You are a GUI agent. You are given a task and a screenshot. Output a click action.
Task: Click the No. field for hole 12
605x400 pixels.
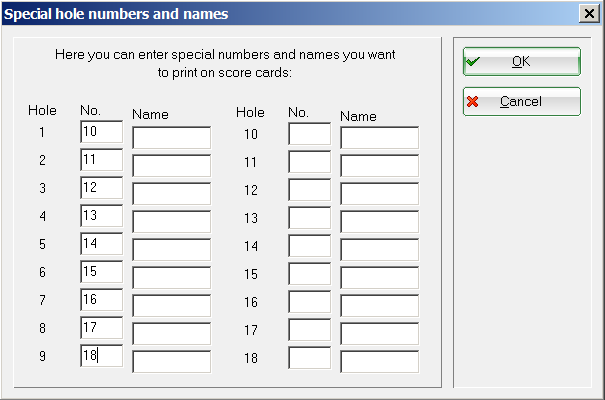pyautogui.click(x=309, y=190)
